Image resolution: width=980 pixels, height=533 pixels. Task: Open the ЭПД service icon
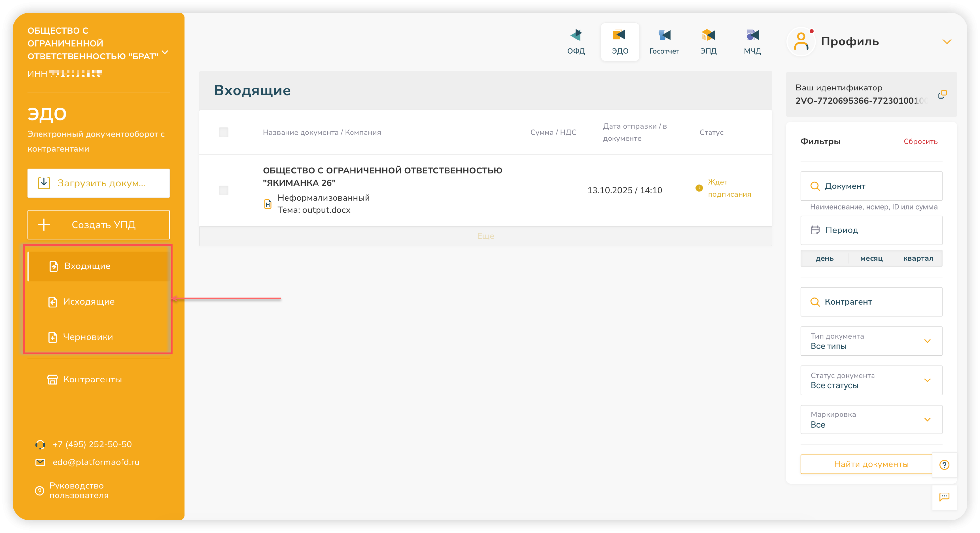point(708,41)
